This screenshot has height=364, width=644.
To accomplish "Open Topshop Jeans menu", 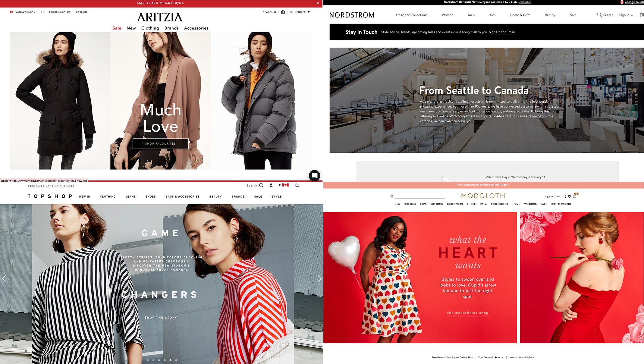I will point(130,196).
